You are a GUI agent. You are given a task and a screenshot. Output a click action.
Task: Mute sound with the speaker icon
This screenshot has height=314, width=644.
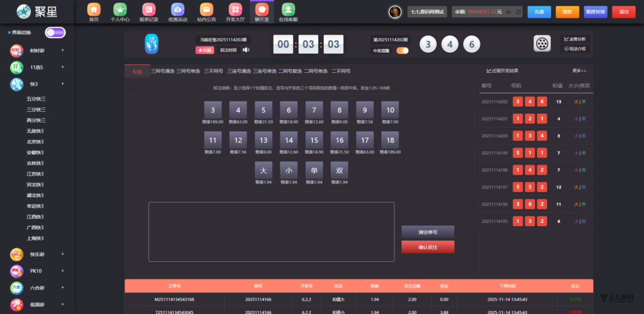point(246,50)
